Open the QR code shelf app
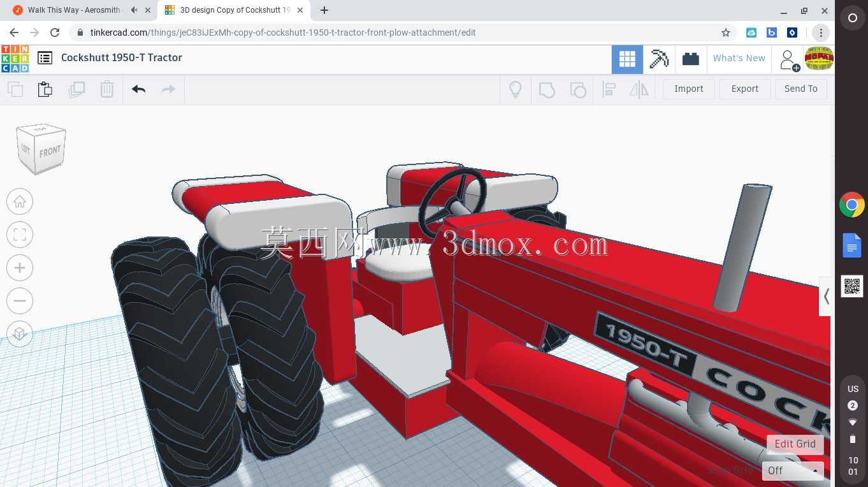This screenshot has height=487, width=868. coord(852,286)
